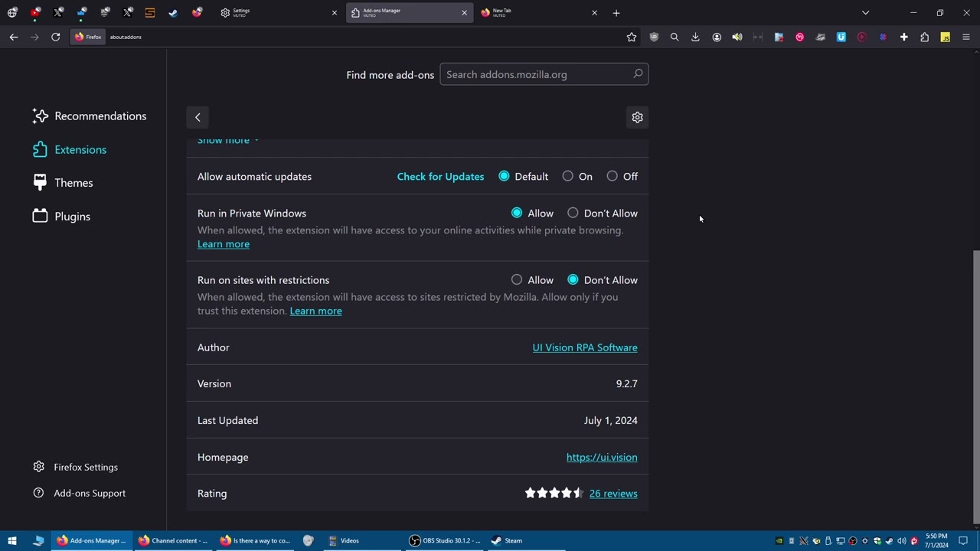Close the New Tab tab
The height and width of the screenshot is (551, 980).
pos(594,13)
